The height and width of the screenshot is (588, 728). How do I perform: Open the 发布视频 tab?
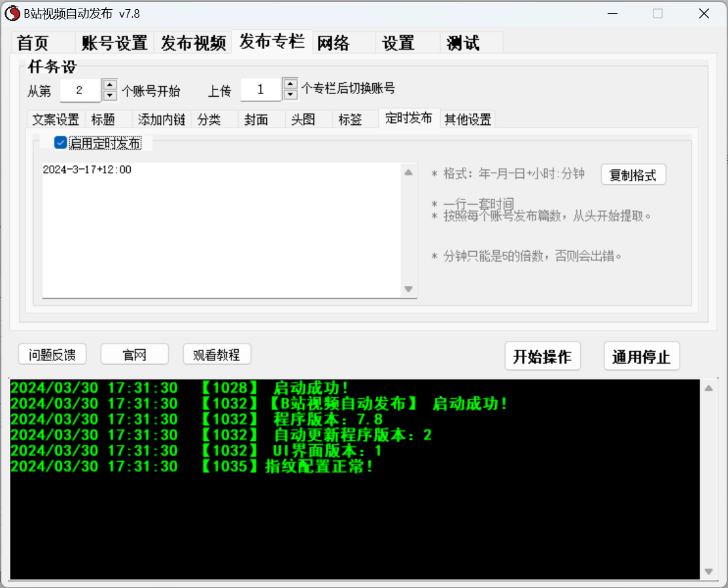193,43
